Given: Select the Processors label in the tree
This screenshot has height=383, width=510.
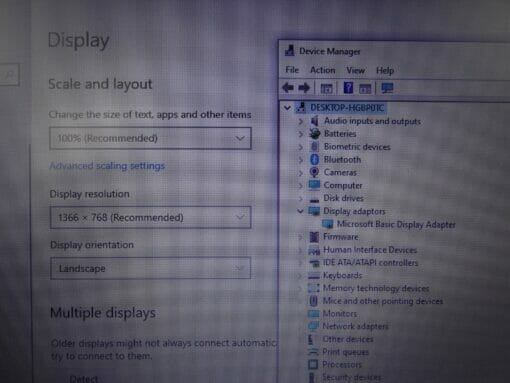Looking at the screenshot, I should (x=342, y=365).
